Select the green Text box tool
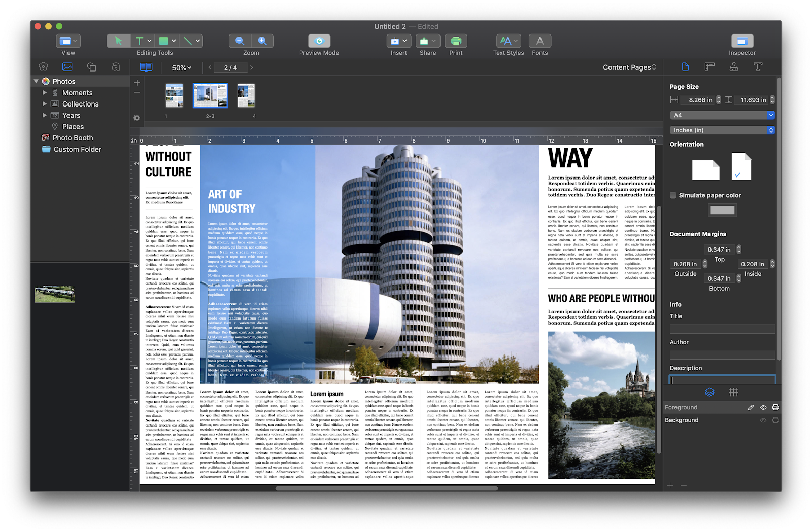The image size is (812, 532). pyautogui.click(x=139, y=41)
